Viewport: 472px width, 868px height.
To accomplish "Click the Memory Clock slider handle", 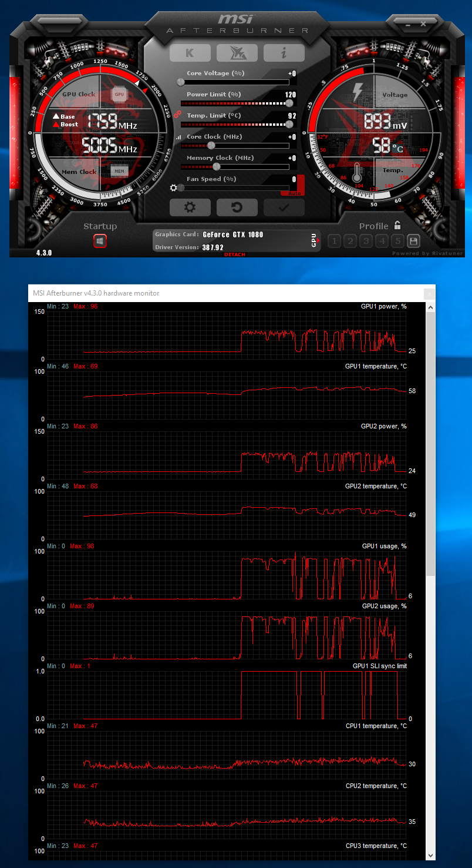I will [216, 166].
